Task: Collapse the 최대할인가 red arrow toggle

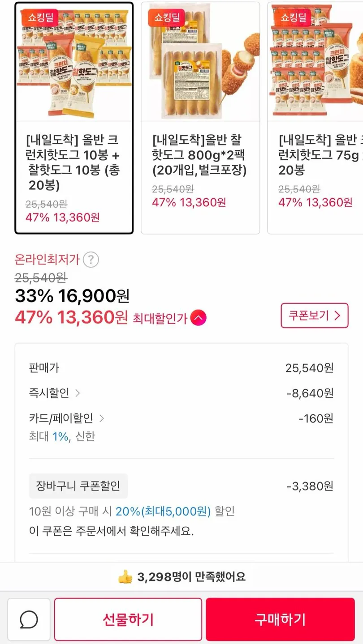Action: [199, 318]
